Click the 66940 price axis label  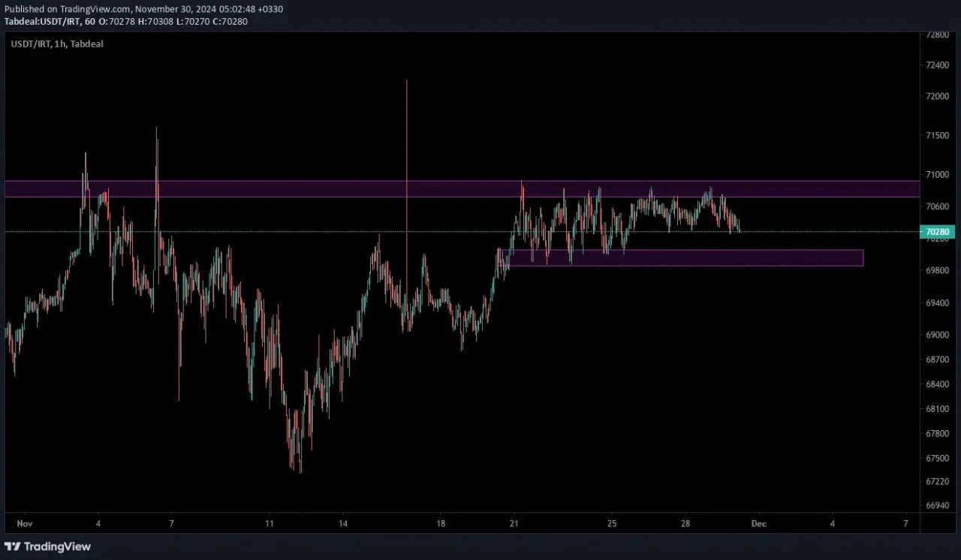tap(938, 506)
